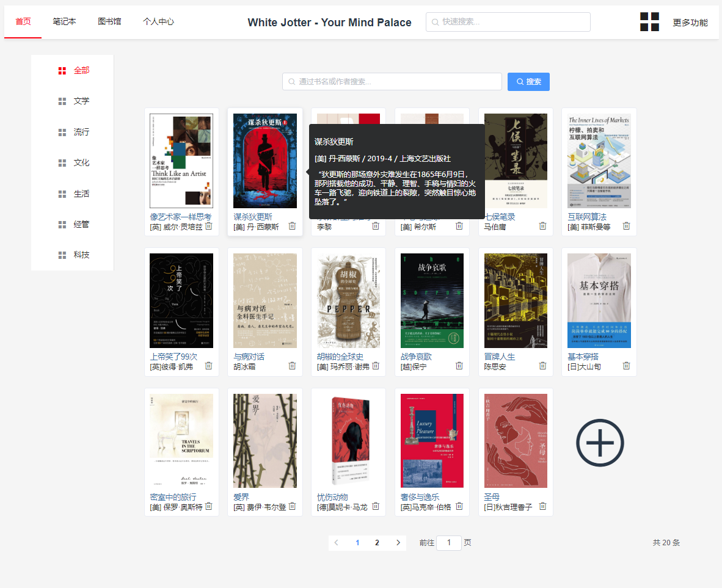
Task: Open book title link 谋杀狄更斯
Action: pos(253,217)
